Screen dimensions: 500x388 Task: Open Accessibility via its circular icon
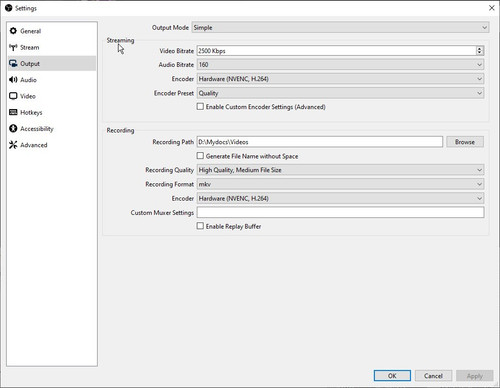pos(13,128)
